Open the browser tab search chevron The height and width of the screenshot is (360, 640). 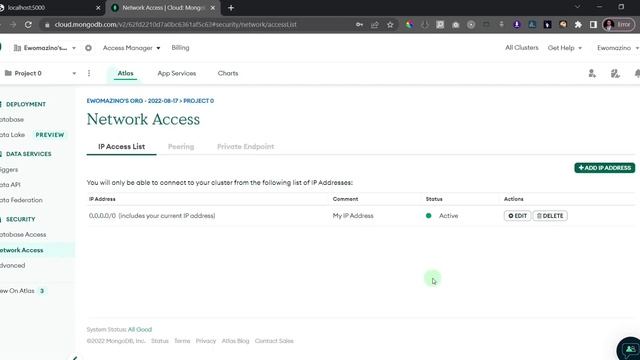(577, 7)
